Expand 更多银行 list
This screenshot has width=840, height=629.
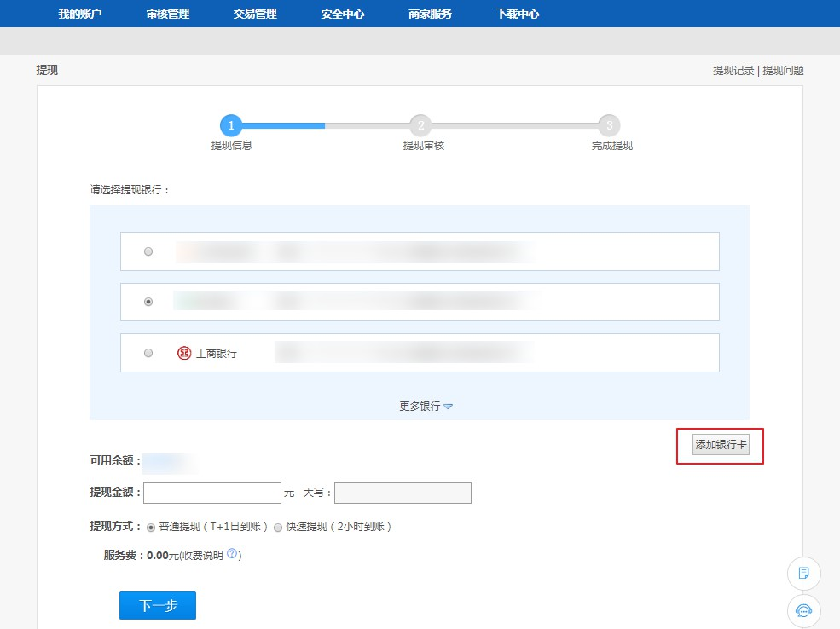(426, 407)
